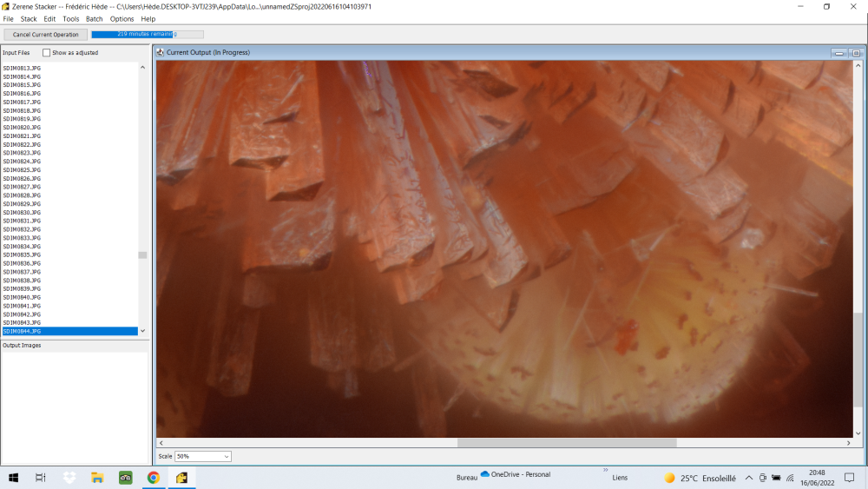Click output image vertical scroll down arrow
This screenshot has height=489, width=868.
tap(858, 433)
